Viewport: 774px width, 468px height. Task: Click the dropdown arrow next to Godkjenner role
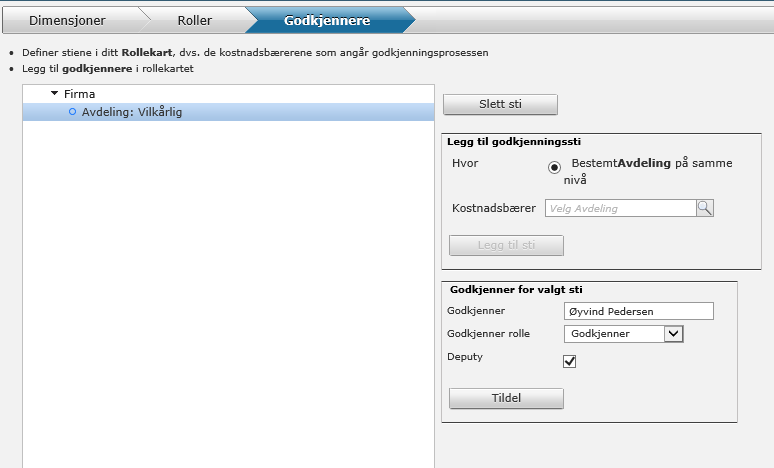[674, 334]
